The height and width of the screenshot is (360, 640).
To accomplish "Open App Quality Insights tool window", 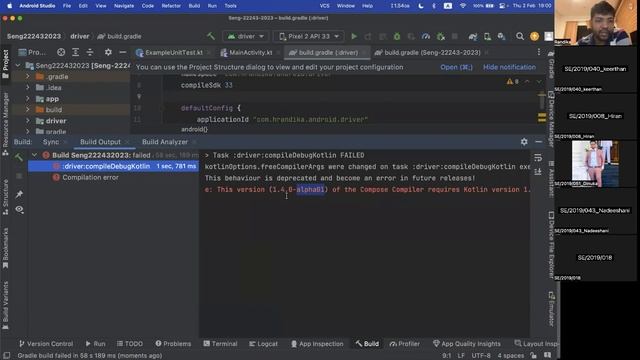I will (467, 344).
